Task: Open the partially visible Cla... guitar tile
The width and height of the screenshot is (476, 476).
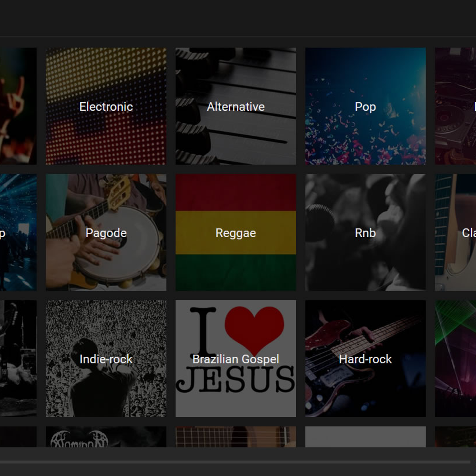Action: 455,232
